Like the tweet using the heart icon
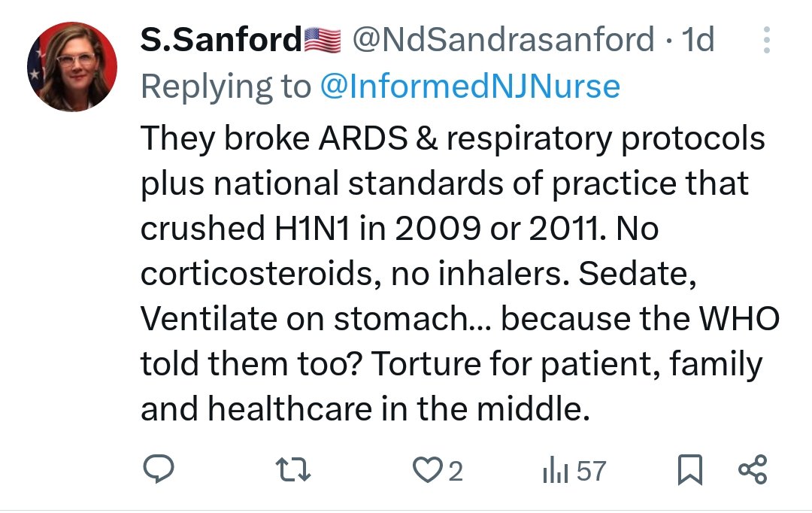This screenshot has height=513, width=812. tap(428, 470)
